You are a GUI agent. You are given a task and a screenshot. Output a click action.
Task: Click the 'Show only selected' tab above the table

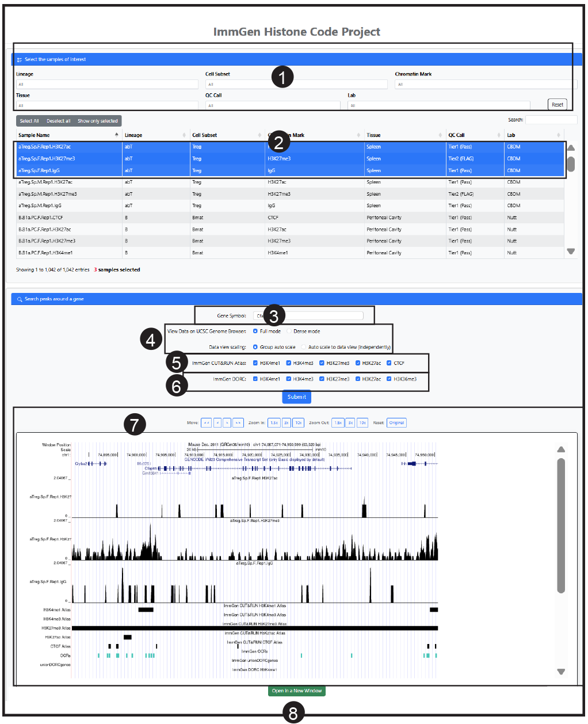97,121
